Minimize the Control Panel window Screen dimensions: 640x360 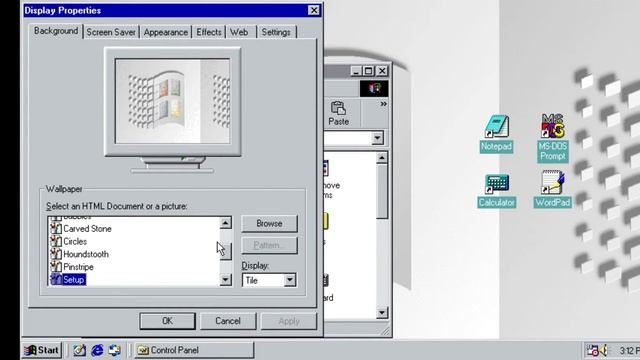click(x=356, y=71)
